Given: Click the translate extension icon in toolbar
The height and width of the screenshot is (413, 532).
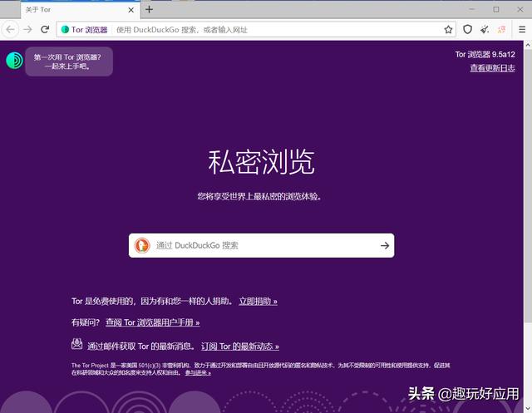Looking at the screenshot, I should pos(501,30).
